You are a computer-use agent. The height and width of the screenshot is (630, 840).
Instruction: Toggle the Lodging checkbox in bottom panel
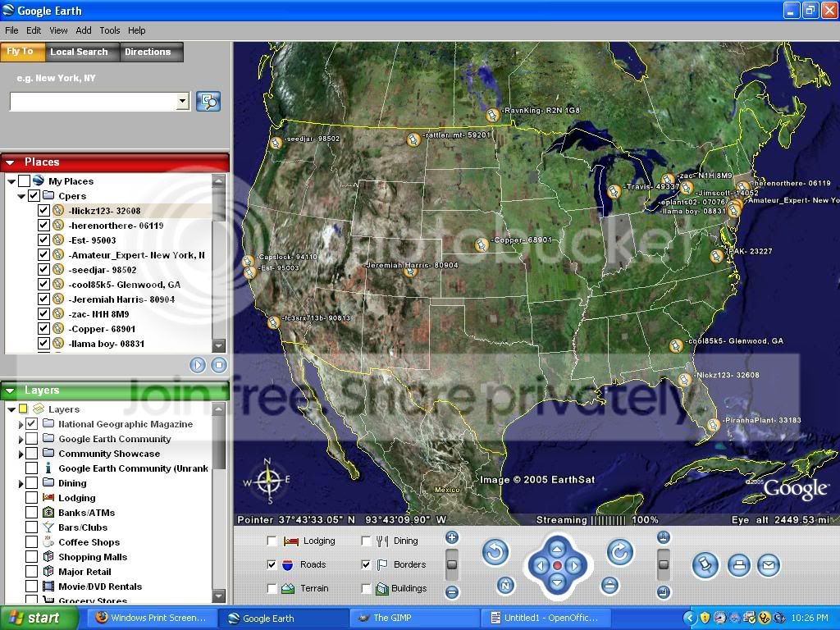point(272,541)
